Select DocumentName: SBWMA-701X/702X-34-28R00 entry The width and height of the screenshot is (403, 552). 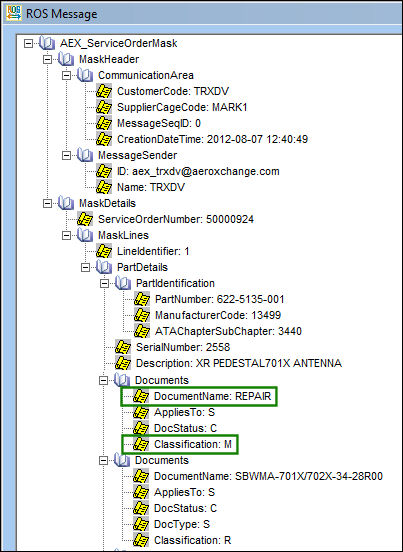coord(268,477)
